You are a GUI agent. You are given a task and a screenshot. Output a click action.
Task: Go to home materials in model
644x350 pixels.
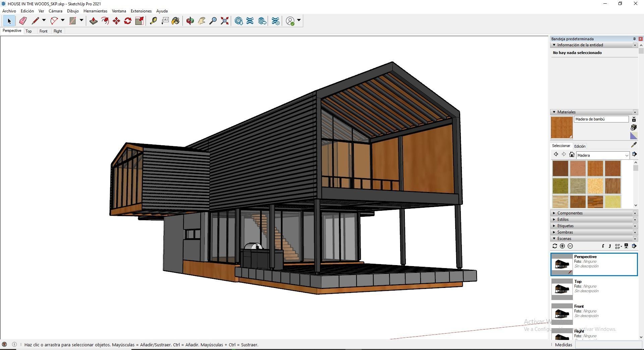[572, 154]
